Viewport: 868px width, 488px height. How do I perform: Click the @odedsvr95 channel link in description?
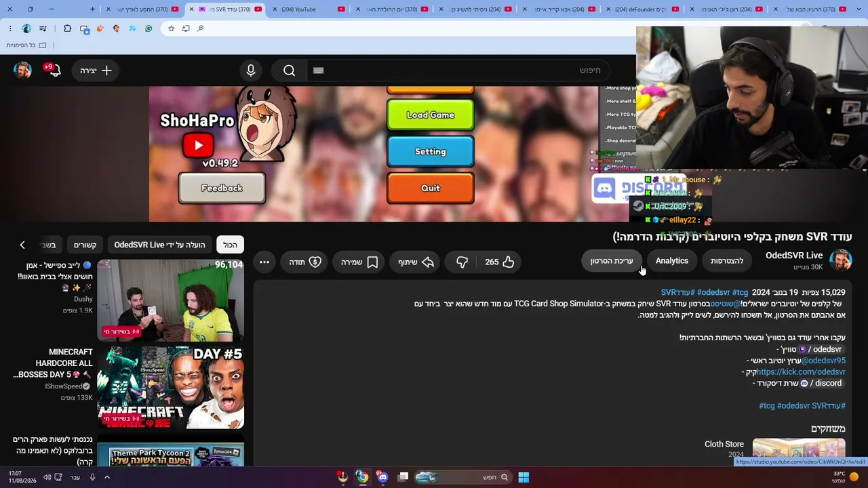[823, 361]
